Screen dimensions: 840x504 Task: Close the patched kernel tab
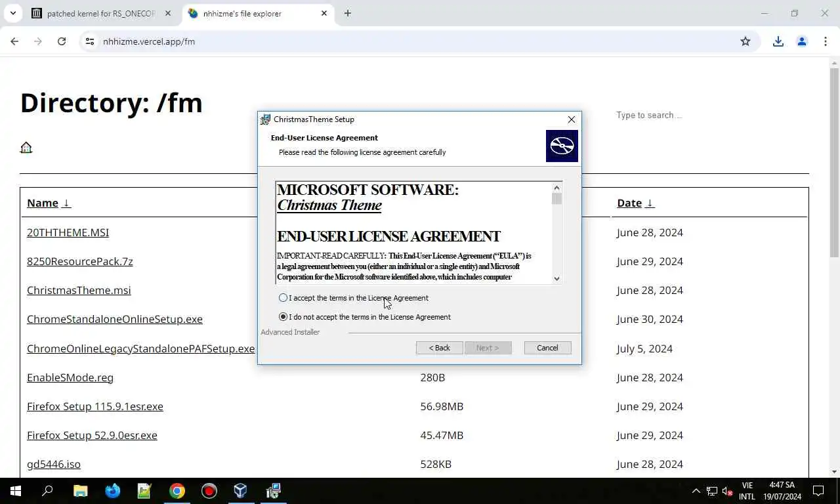168,13
